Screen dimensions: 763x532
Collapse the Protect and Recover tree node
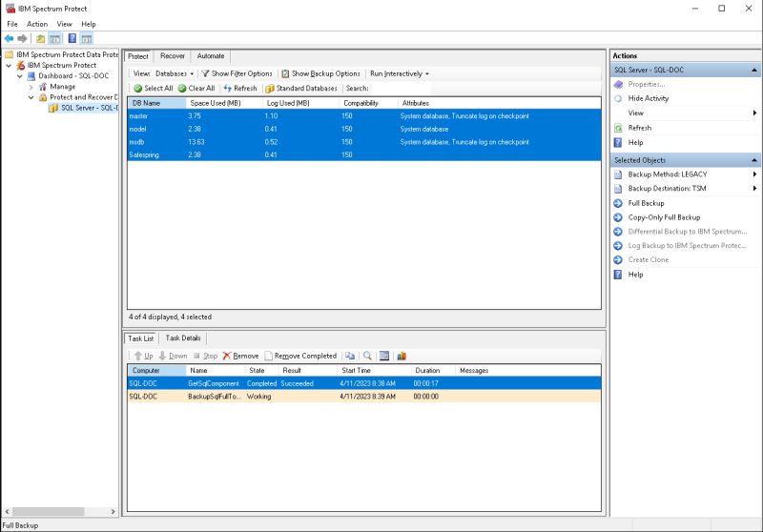click(31, 97)
